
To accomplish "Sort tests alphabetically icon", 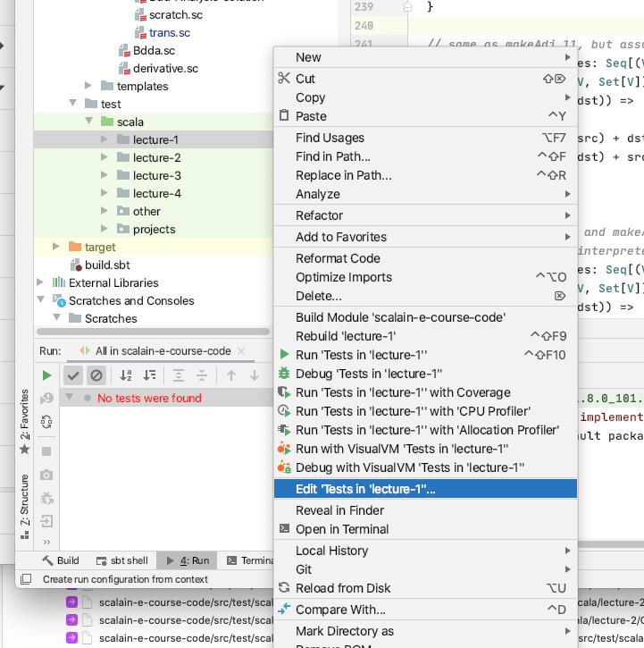I will (x=126, y=375).
